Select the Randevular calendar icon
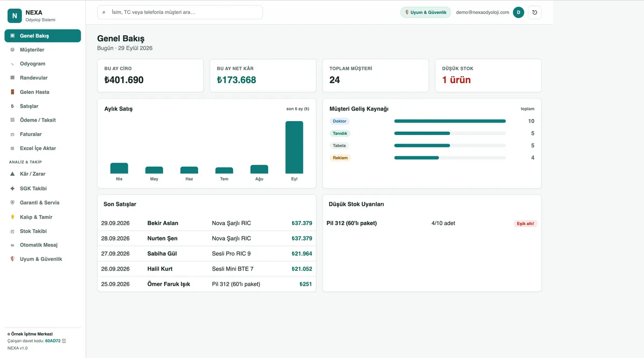The width and height of the screenshot is (644, 358). pyautogui.click(x=12, y=78)
